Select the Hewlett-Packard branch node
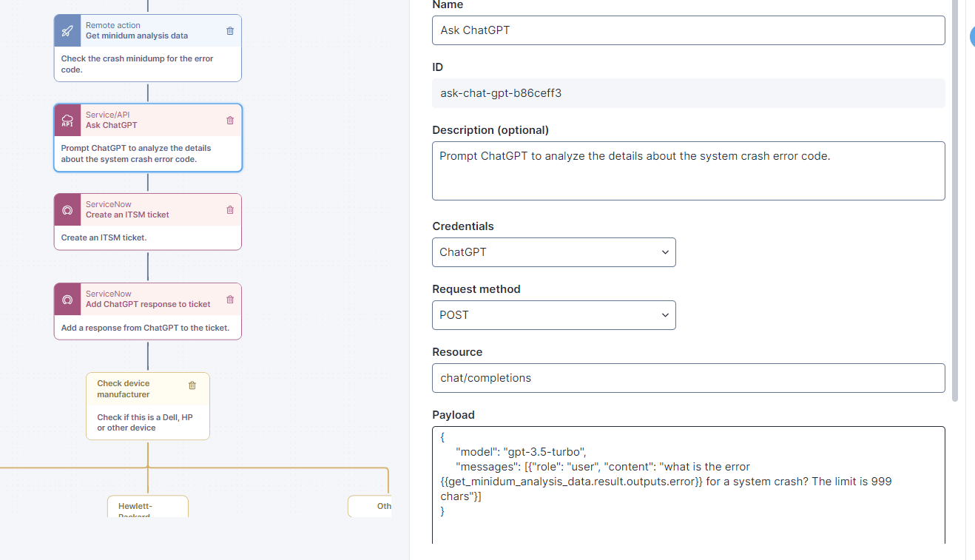 point(147,507)
